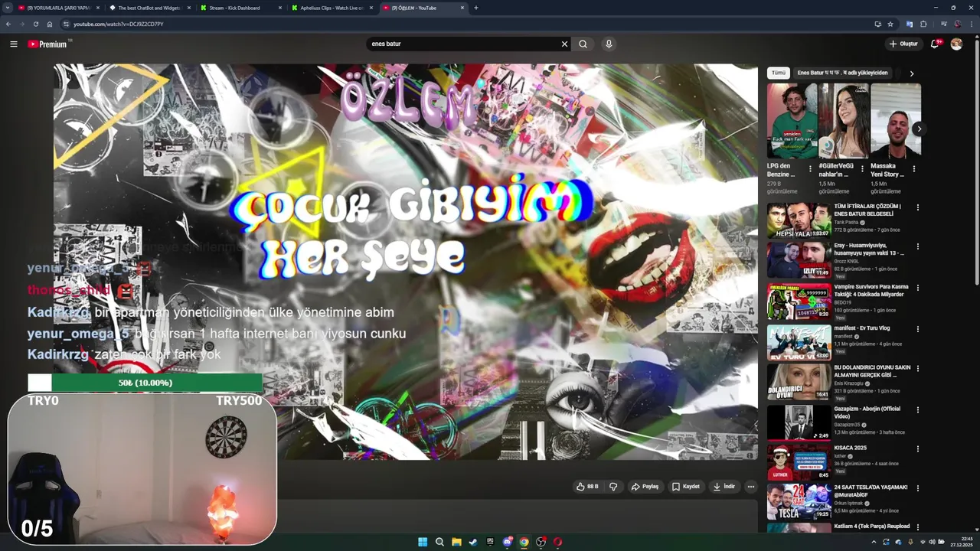
Task: Open options for 'Massaka Yeni Story' Short
Action: [913, 169]
